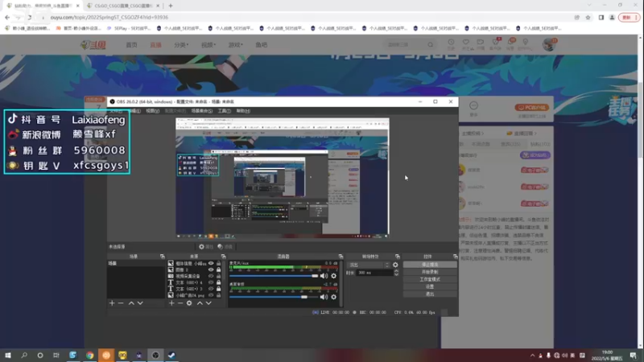Move selected source up in sources panel

tap(200, 303)
